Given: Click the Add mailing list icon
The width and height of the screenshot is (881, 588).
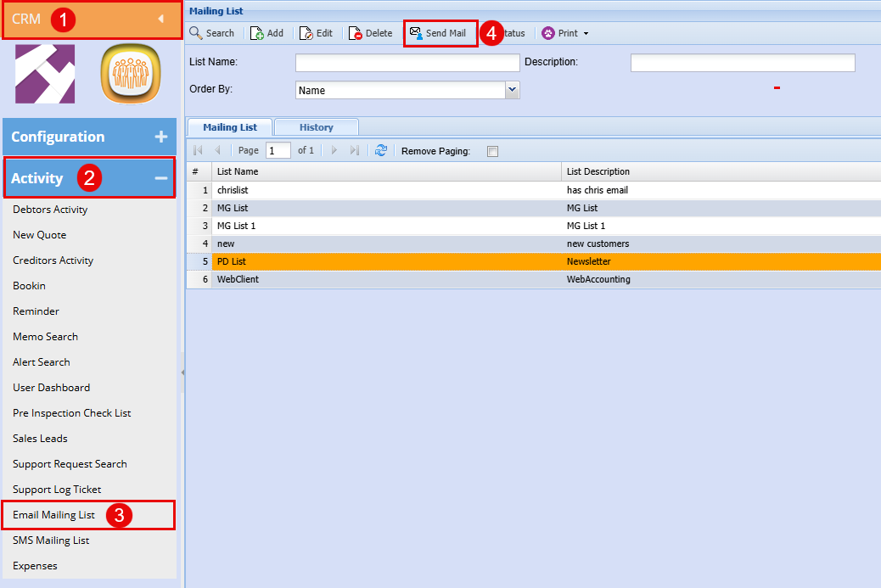Looking at the screenshot, I should pos(256,33).
